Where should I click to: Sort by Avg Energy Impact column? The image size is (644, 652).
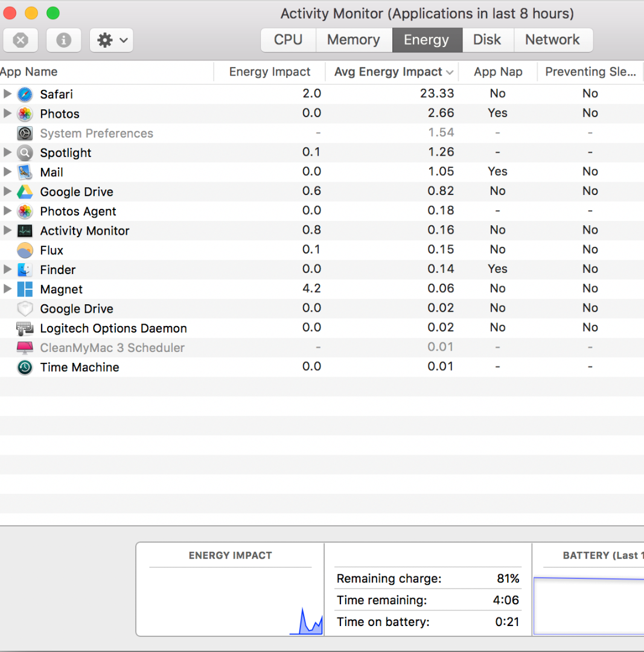pyautogui.click(x=388, y=72)
